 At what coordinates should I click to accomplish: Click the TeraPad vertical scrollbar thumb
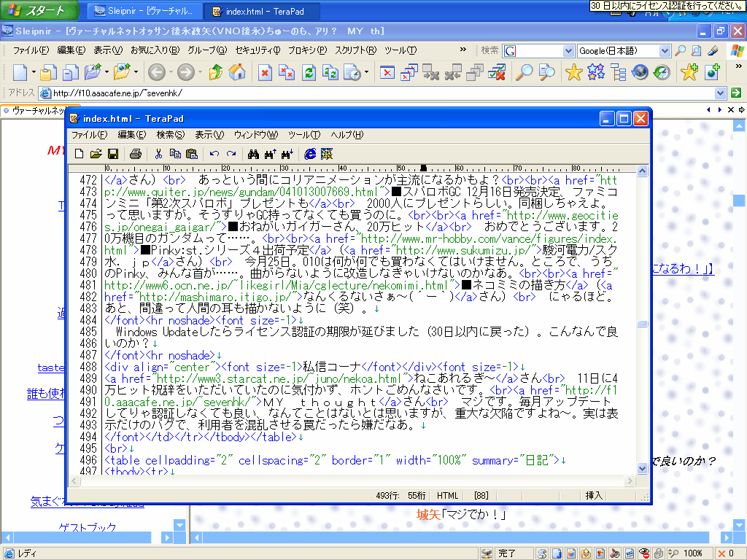pyautogui.click(x=642, y=324)
